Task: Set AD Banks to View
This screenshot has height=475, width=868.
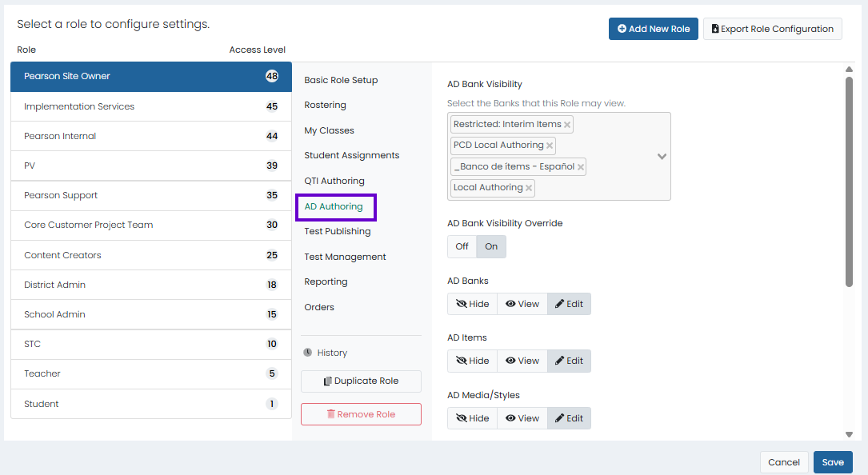Action: tap(522, 304)
